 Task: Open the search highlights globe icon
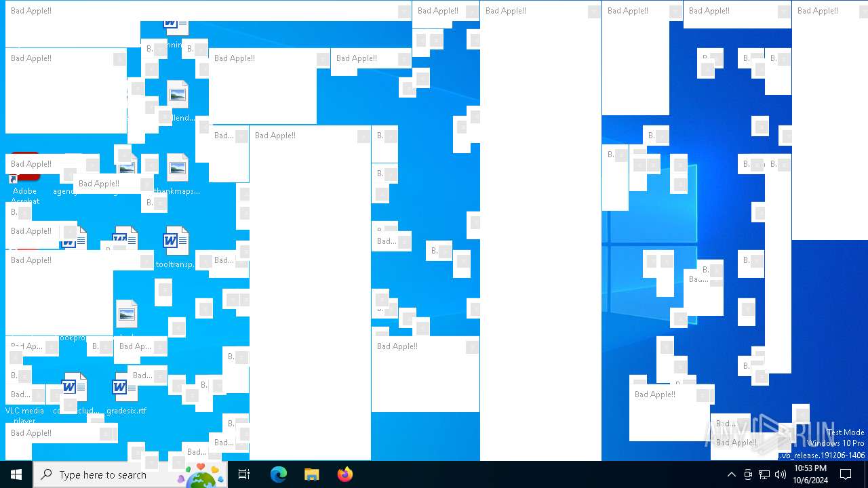(x=201, y=476)
